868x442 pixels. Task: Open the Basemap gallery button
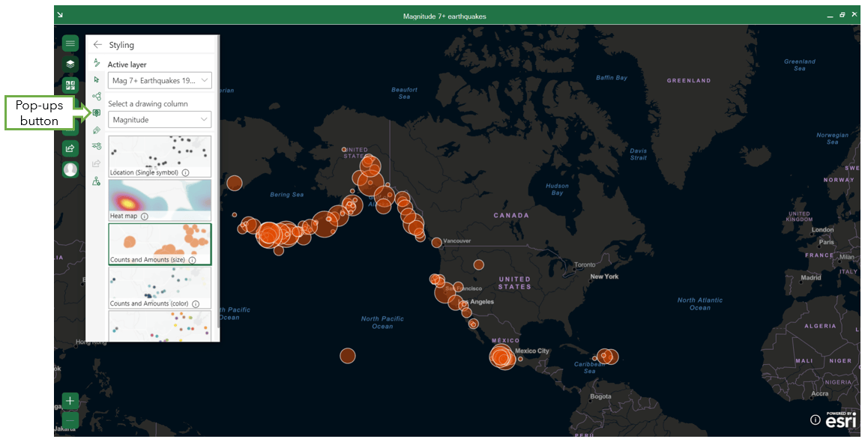click(x=70, y=85)
